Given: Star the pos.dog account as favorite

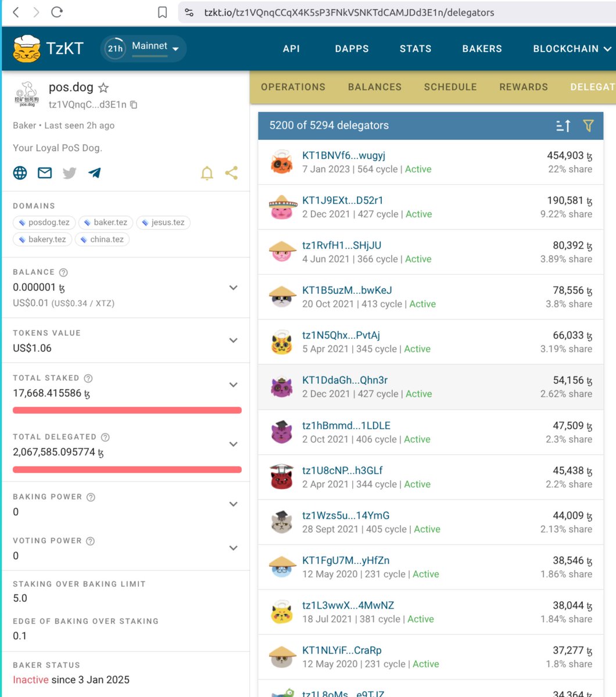Looking at the screenshot, I should click(103, 88).
